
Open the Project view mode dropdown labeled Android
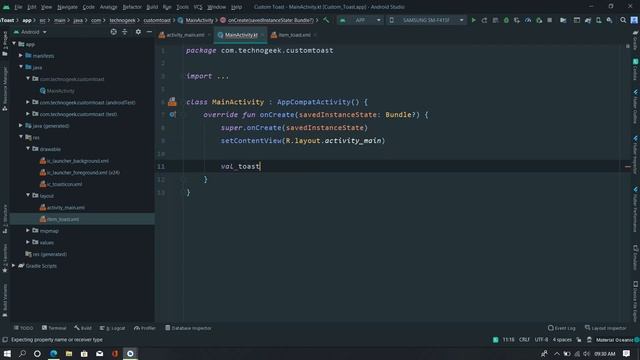point(30,32)
